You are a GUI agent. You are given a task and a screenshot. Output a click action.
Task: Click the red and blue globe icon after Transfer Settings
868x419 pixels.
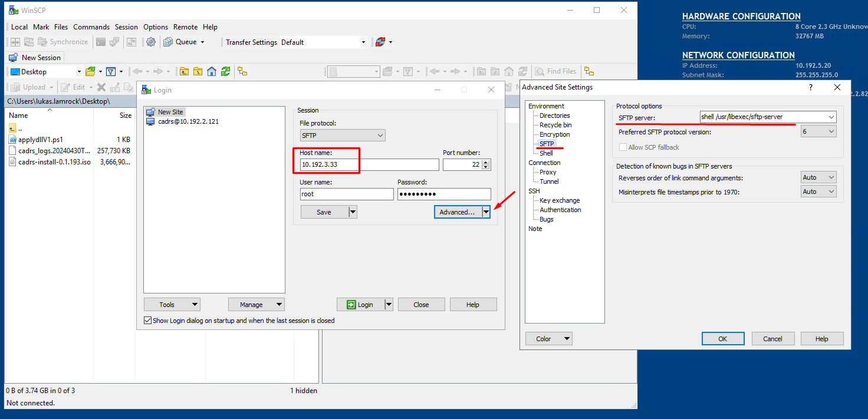[x=380, y=42]
